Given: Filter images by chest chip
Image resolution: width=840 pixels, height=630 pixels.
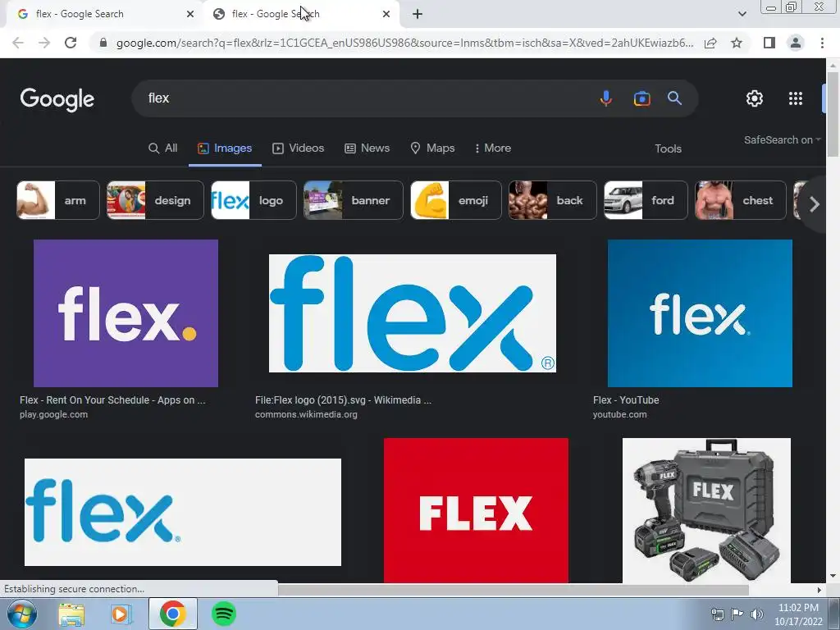Looking at the screenshot, I should coord(741,200).
